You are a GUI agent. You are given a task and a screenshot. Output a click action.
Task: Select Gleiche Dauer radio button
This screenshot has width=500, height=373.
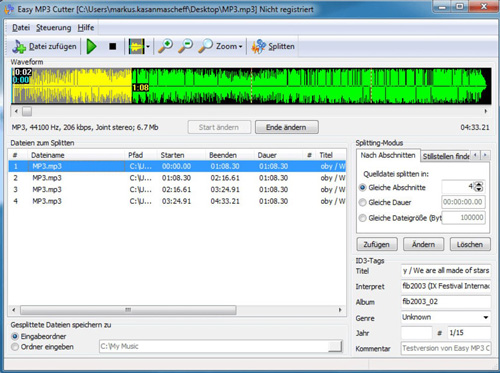tap(362, 202)
